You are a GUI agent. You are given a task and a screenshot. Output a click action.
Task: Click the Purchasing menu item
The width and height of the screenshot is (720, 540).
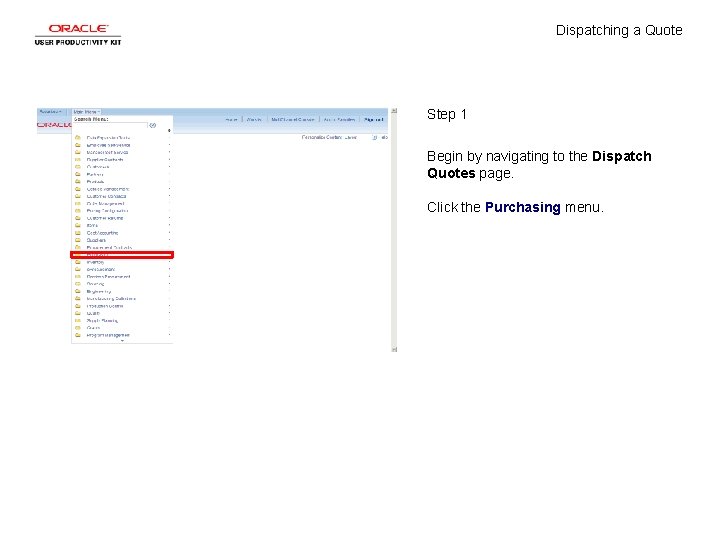122,255
